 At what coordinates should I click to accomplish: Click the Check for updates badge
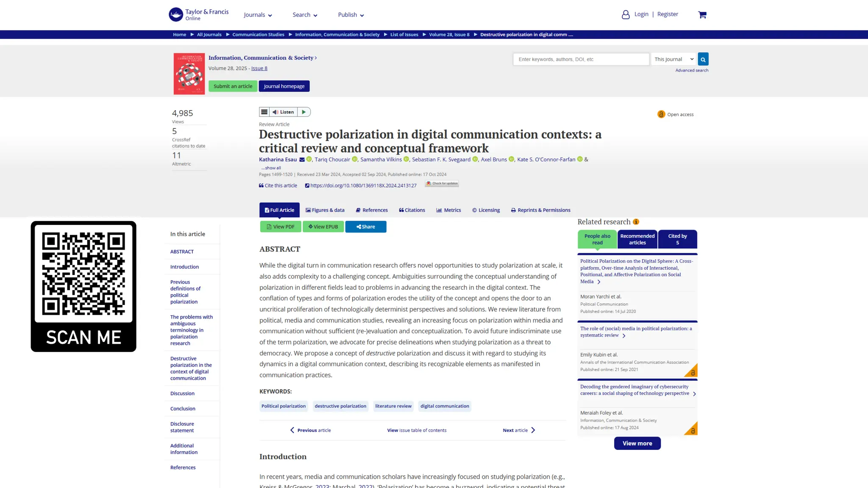(442, 183)
